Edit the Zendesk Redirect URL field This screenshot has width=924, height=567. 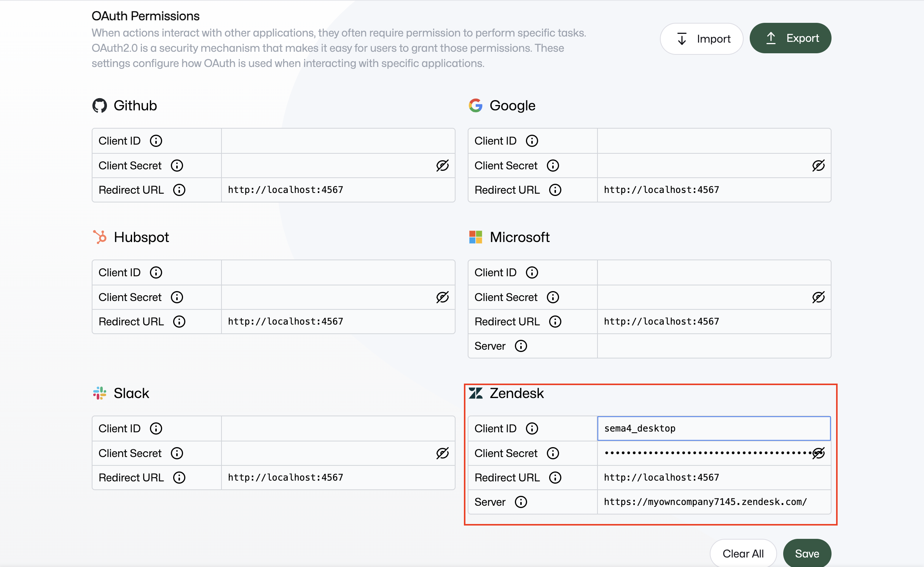coord(714,478)
